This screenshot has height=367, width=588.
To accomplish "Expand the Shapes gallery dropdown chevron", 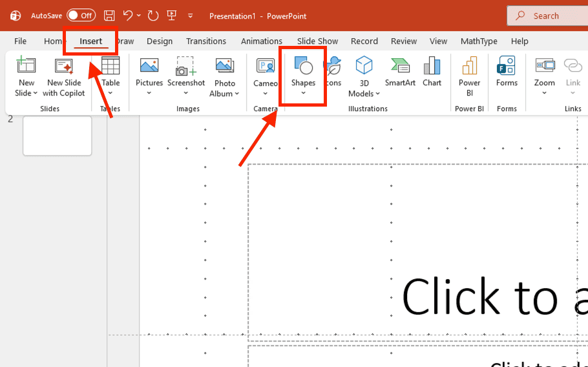I will [x=304, y=93].
